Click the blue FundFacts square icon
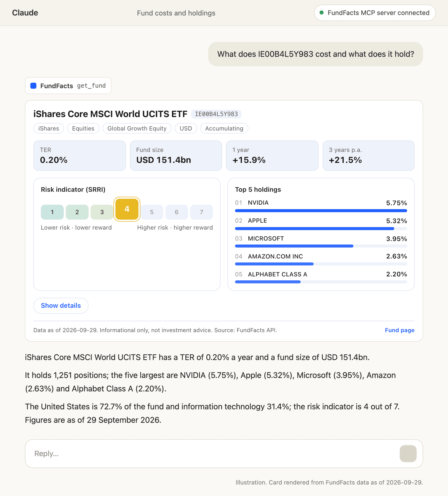The image size is (448, 496). point(33,86)
